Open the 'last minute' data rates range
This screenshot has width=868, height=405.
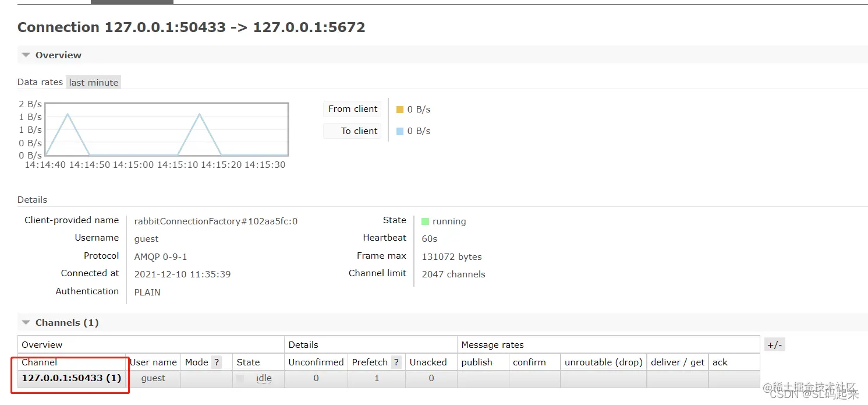[93, 82]
